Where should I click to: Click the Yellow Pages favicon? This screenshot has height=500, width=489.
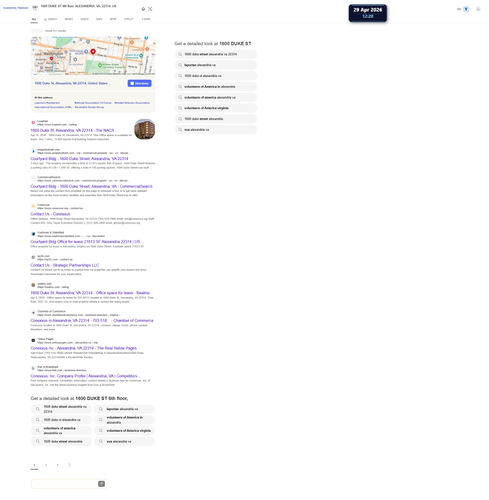(x=33, y=340)
